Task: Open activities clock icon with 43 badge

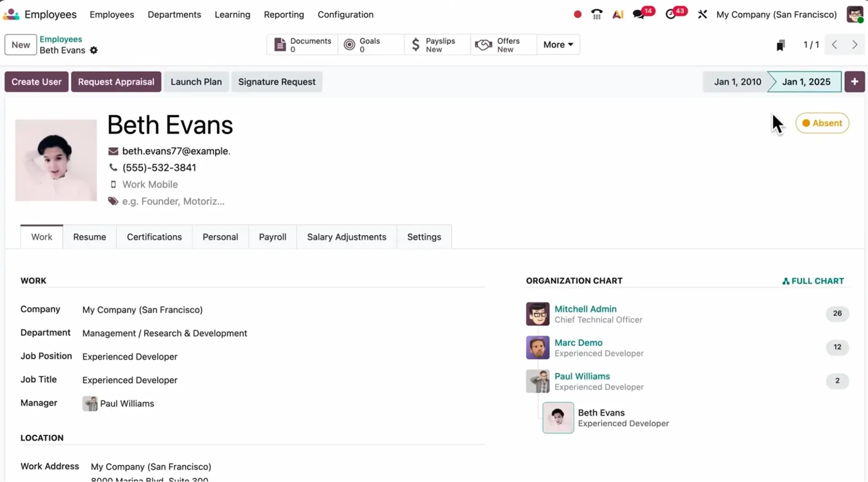Action: click(675, 14)
